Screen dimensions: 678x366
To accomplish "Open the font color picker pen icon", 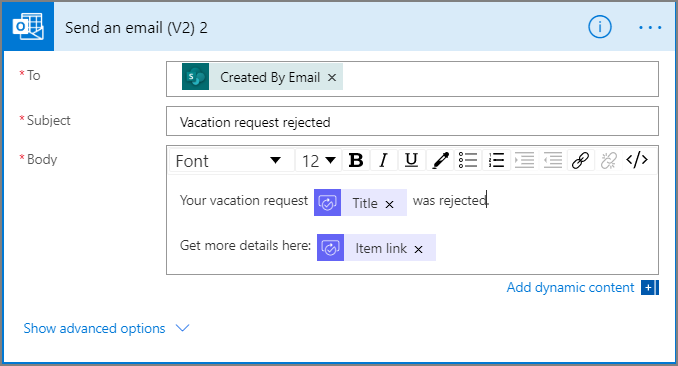I will [440, 161].
